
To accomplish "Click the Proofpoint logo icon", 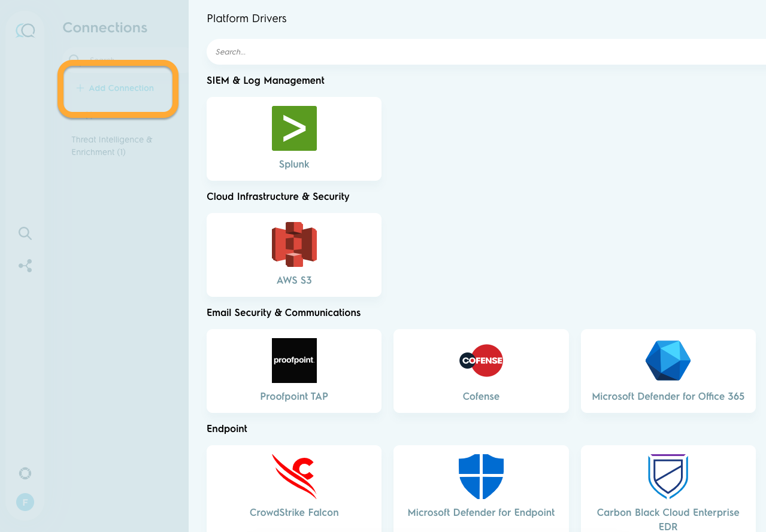I will click(294, 360).
